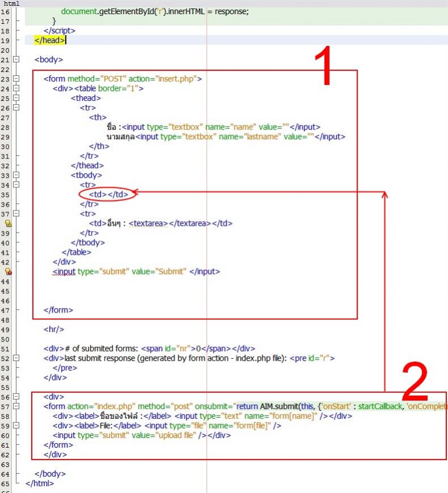Click the </table> closing tag
The image size is (448, 493).
click(76, 252)
